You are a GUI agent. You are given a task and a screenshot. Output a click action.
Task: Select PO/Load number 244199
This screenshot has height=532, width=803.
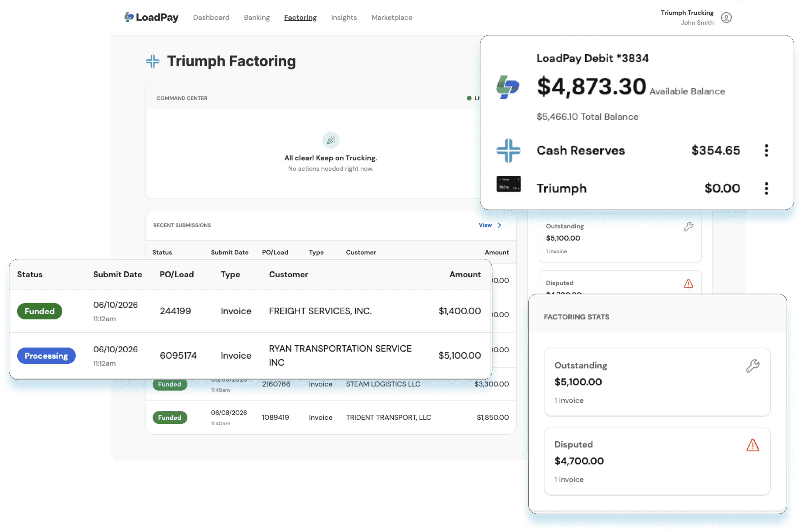tap(175, 311)
